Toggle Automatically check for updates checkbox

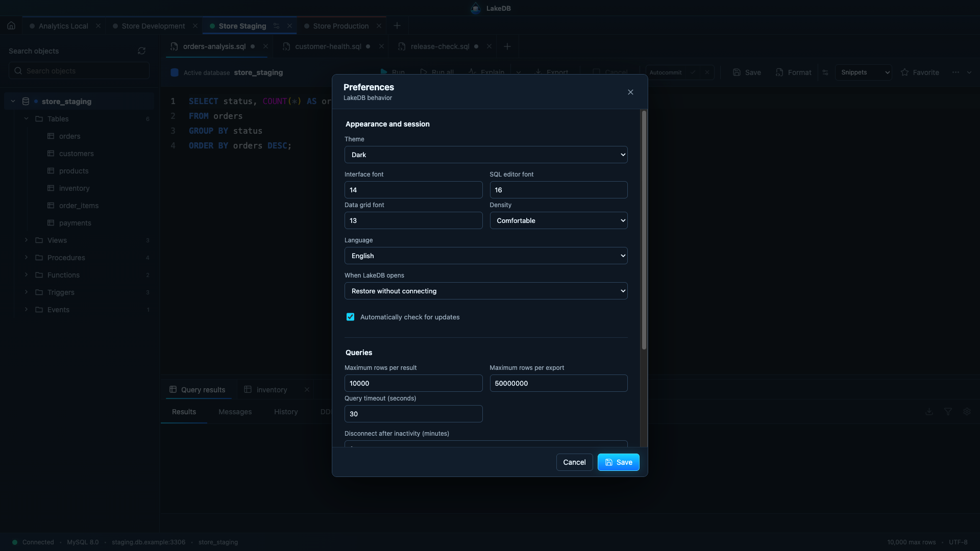click(x=350, y=317)
